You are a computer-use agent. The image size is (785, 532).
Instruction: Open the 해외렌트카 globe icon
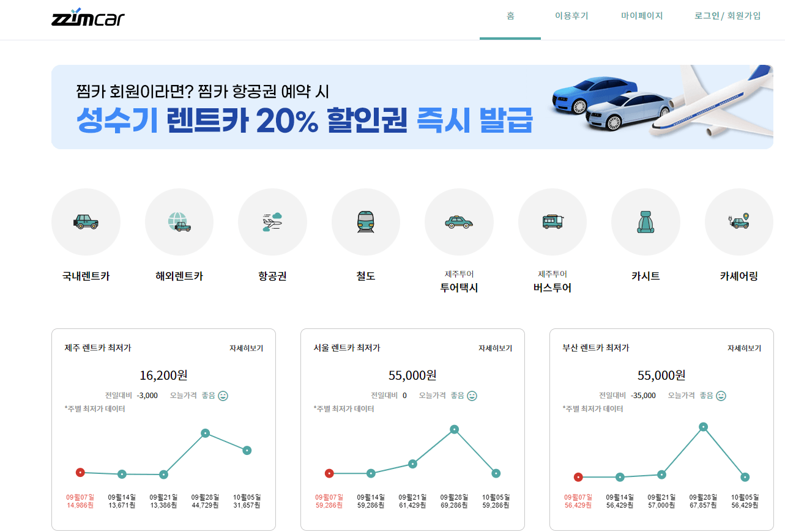pyautogui.click(x=179, y=221)
